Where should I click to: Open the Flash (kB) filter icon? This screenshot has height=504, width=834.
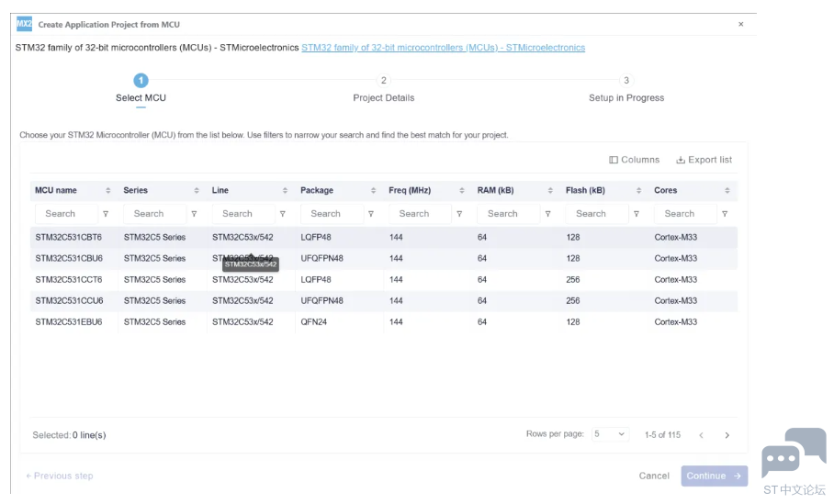637,214
